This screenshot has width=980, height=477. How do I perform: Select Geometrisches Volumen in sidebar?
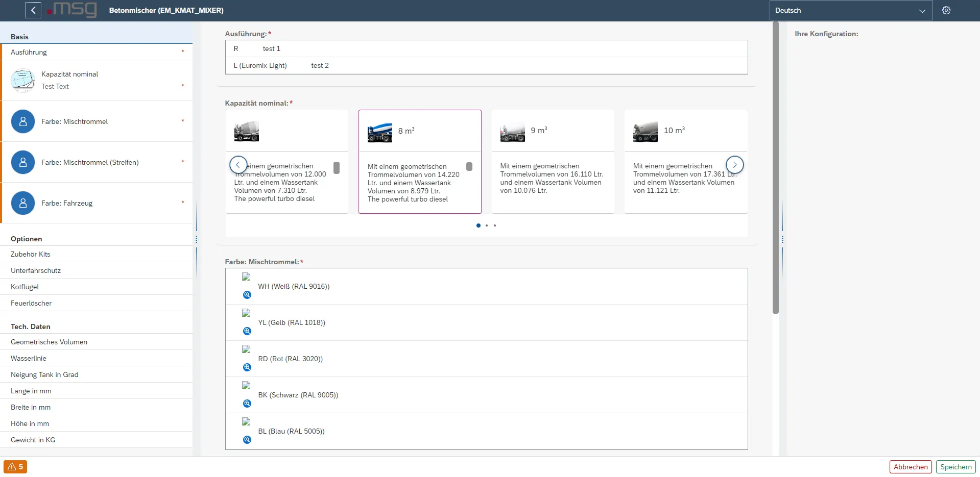coord(49,342)
